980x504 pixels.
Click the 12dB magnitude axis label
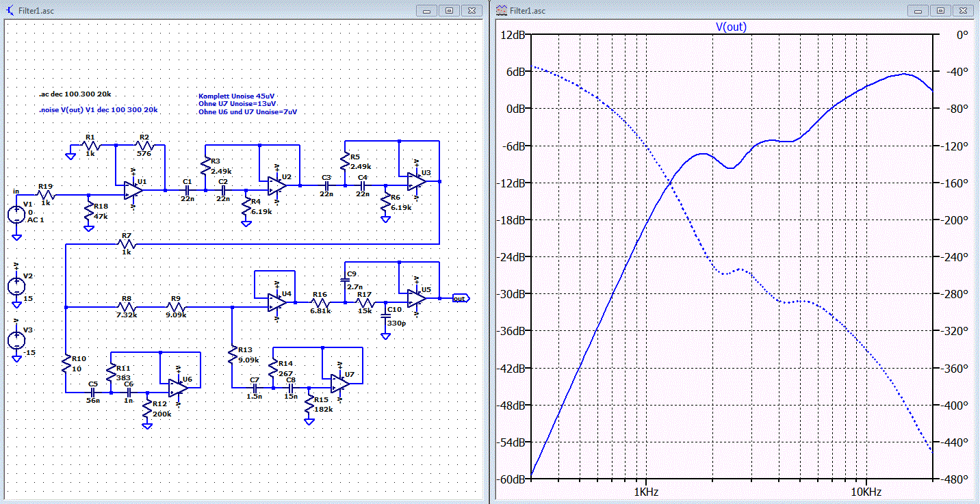click(x=513, y=35)
